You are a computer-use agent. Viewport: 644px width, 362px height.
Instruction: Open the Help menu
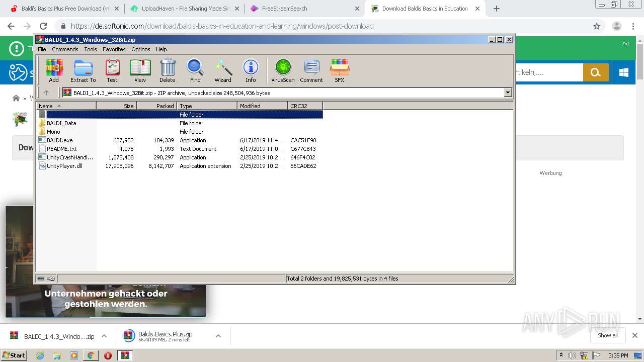[x=161, y=49]
